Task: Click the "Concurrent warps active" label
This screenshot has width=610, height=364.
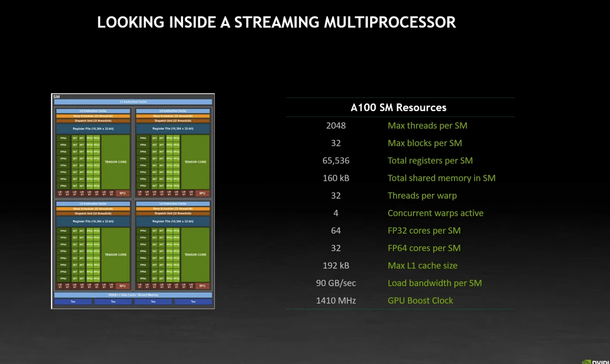Action: 435,213
